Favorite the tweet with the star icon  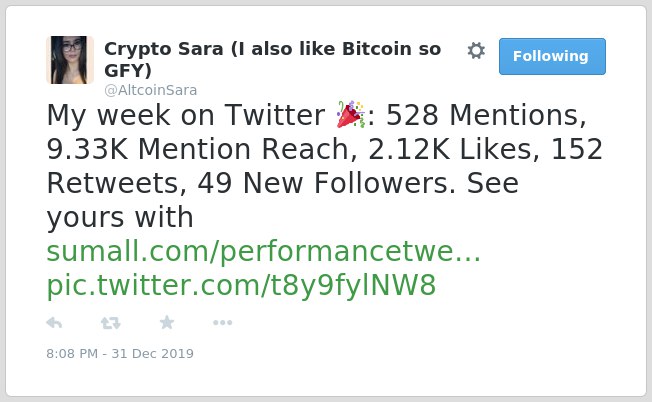pos(167,322)
